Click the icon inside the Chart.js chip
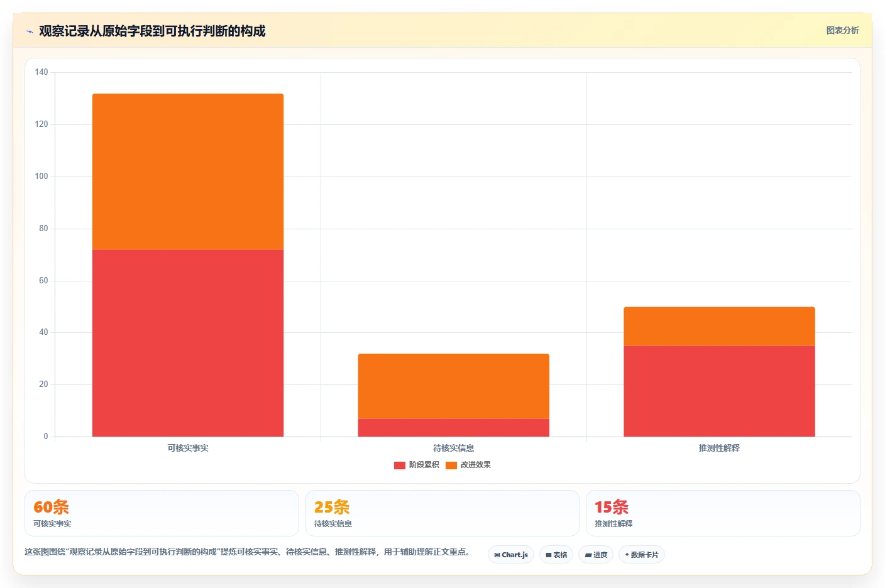 click(497, 555)
